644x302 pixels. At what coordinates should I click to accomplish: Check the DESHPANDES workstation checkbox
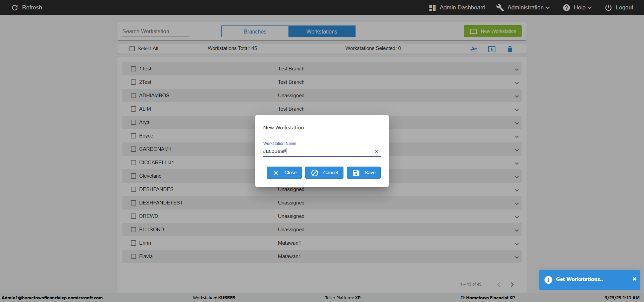point(133,189)
